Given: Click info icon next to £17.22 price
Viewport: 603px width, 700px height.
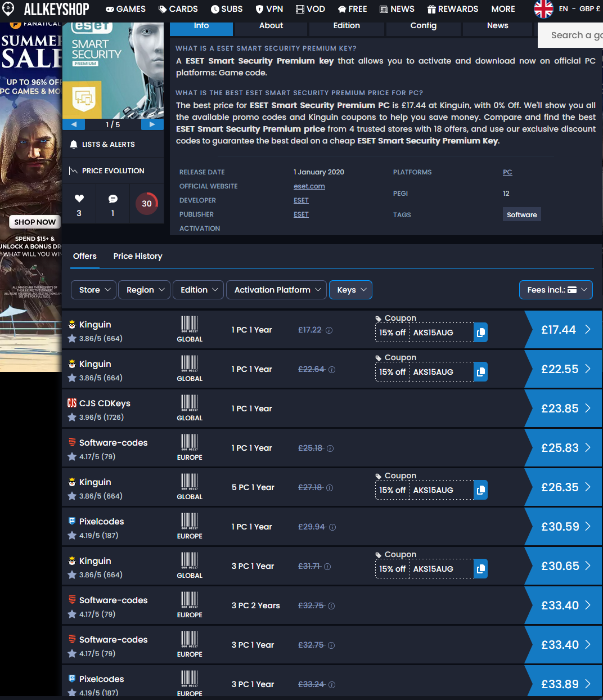Looking at the screenshot, I should [329, 330].
